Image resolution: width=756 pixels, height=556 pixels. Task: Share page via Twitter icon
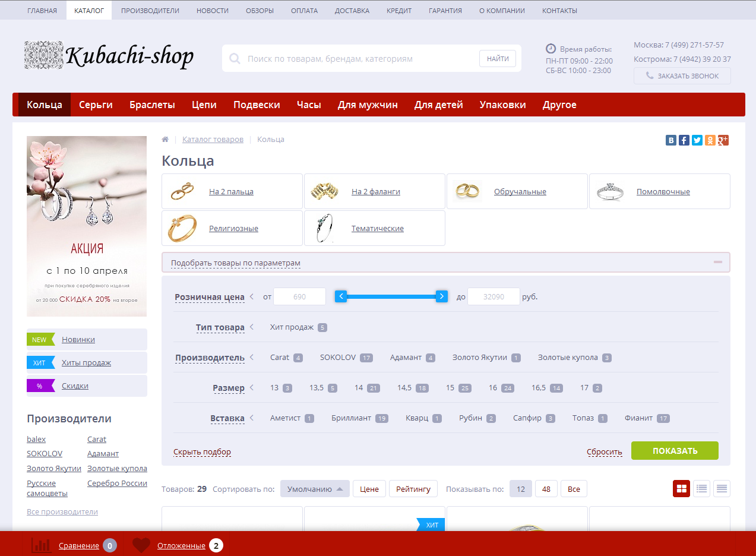coord(697,140)
